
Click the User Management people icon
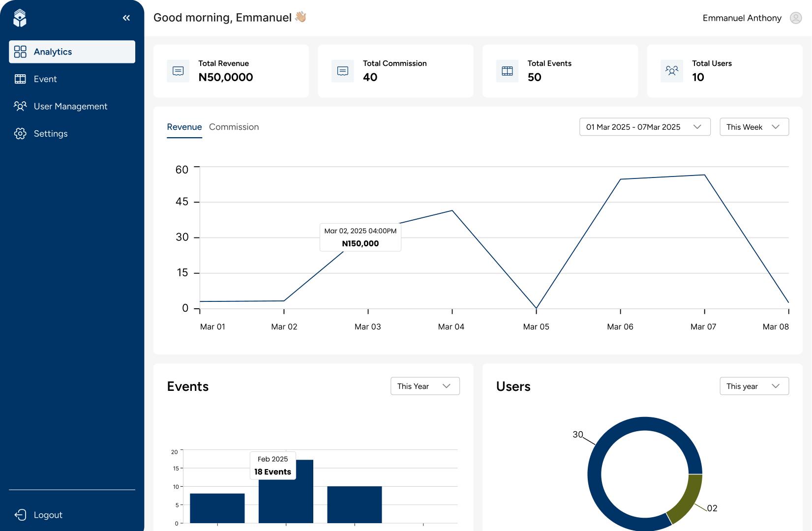[x=21, y=106]
